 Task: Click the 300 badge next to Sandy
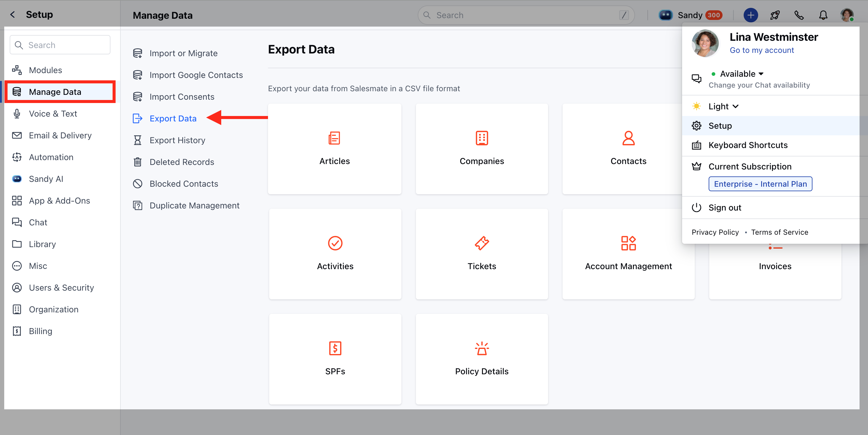click(714, 15)
